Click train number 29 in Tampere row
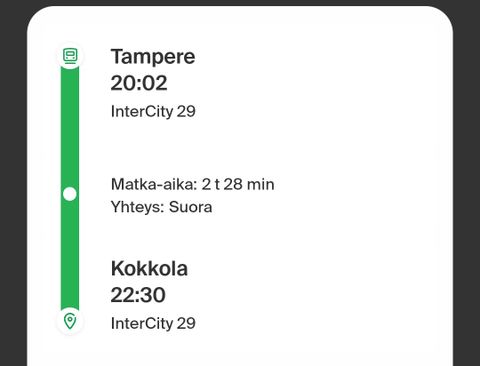 (x=186, y=111)
